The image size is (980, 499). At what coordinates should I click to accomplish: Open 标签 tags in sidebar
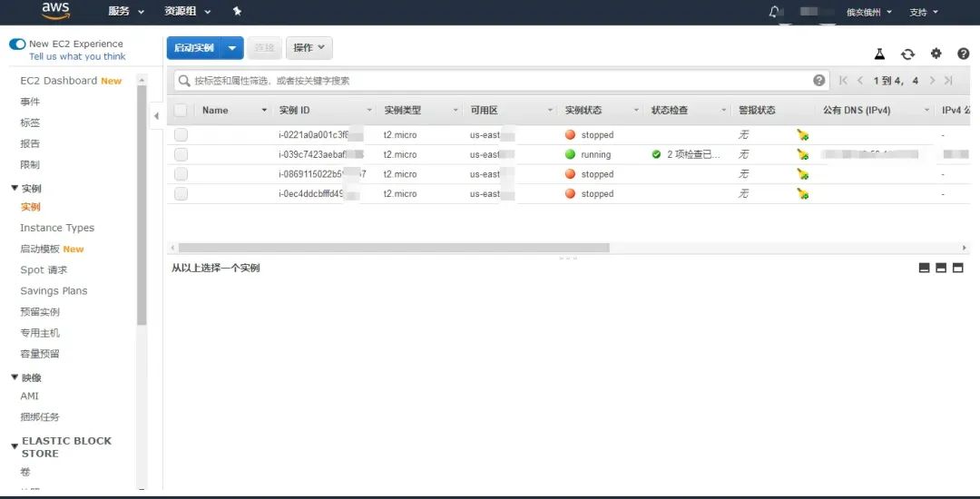click(x=30, y=122)
